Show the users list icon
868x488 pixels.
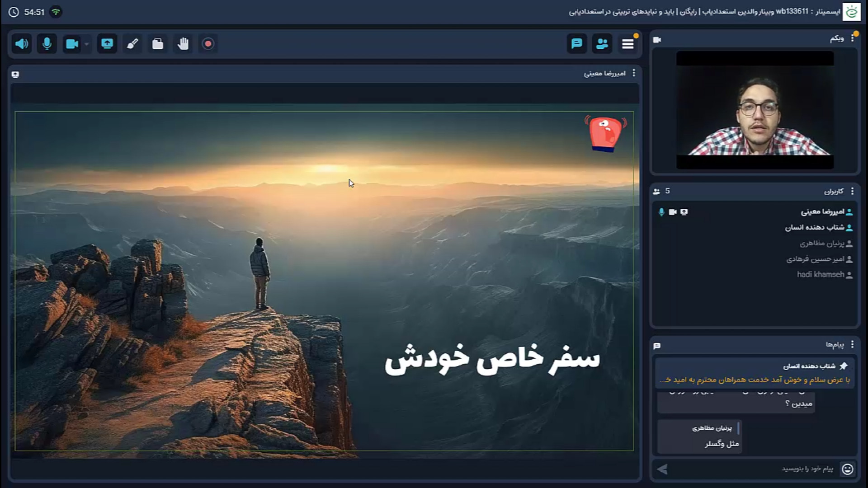pos(602,44)
